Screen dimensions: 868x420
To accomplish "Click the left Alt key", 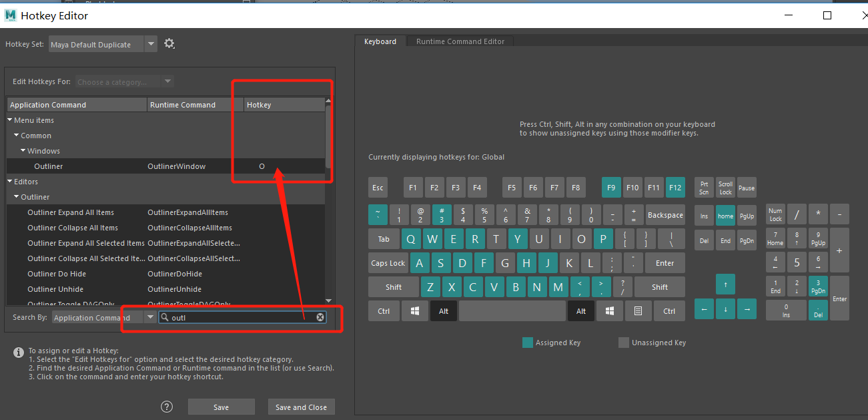I will pos(444,310).
